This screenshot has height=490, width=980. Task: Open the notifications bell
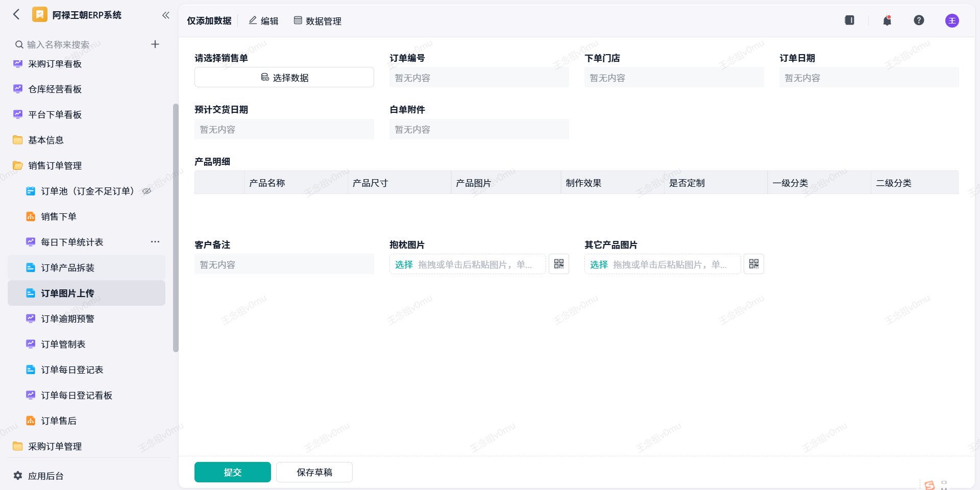coord(887,20)
